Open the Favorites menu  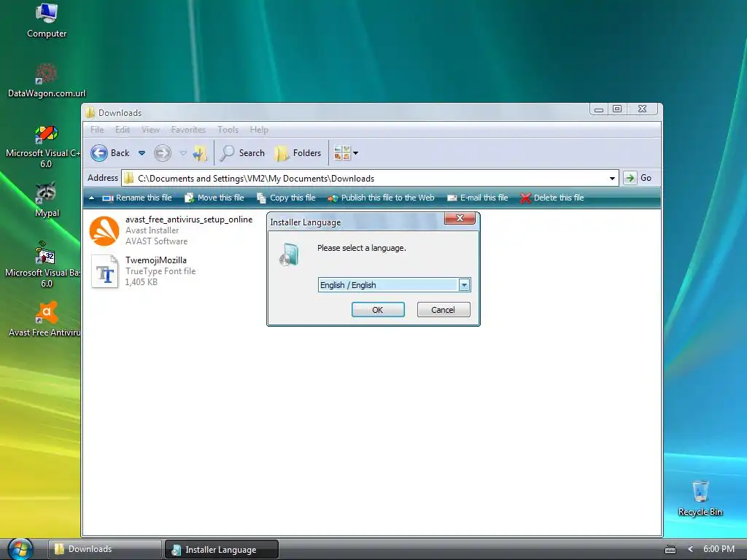(188, 130)
